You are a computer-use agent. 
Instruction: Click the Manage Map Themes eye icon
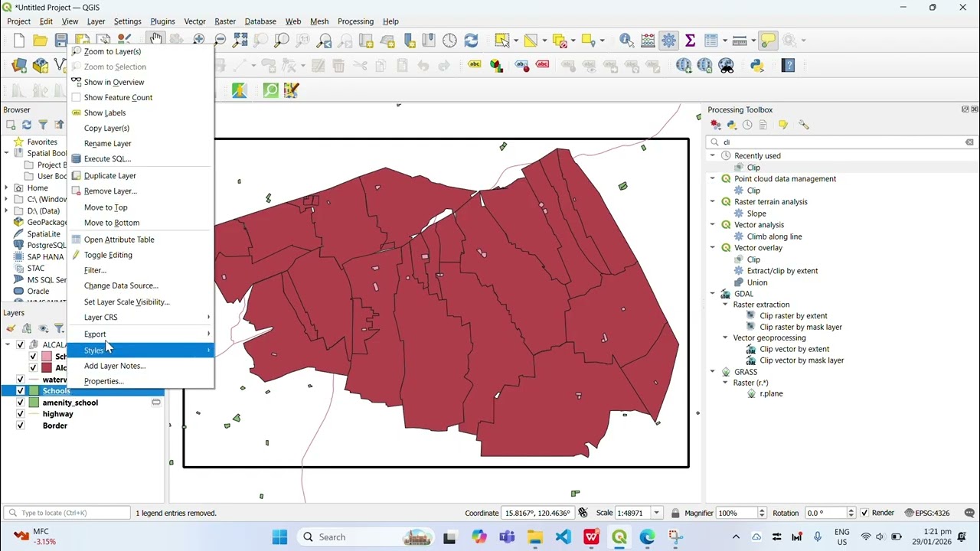tap(43, 328)
